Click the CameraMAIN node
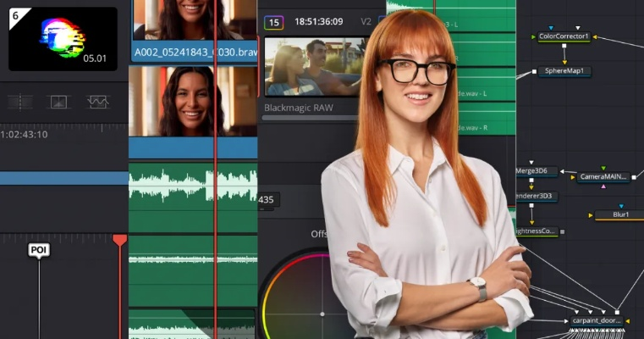This screenshot has height=339, width=644. [x=603, y=176]
